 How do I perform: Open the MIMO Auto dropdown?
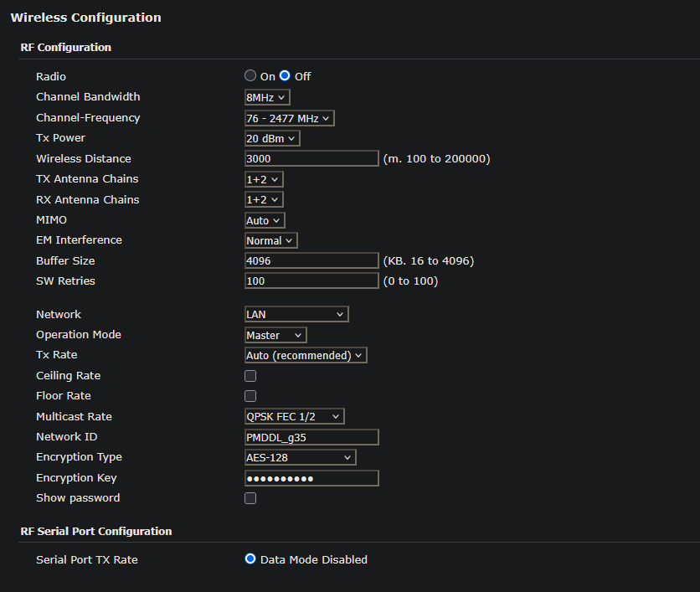click(265, 220)
